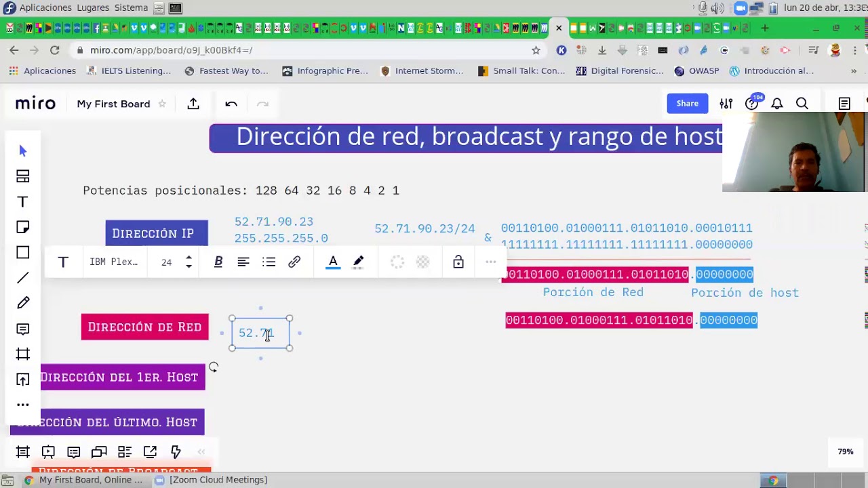Select the Pen drawing tool
The image size is (868, 488).
[23, 303]
